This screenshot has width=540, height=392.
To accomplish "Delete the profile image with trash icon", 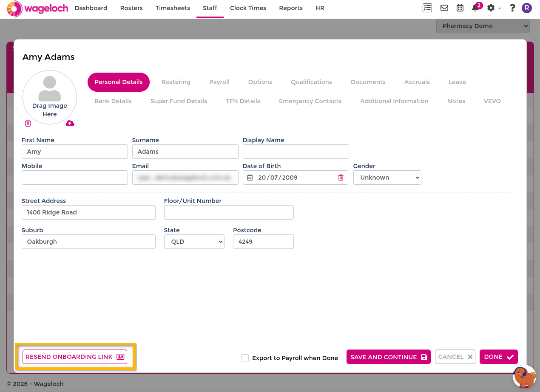I will (28, 123).
